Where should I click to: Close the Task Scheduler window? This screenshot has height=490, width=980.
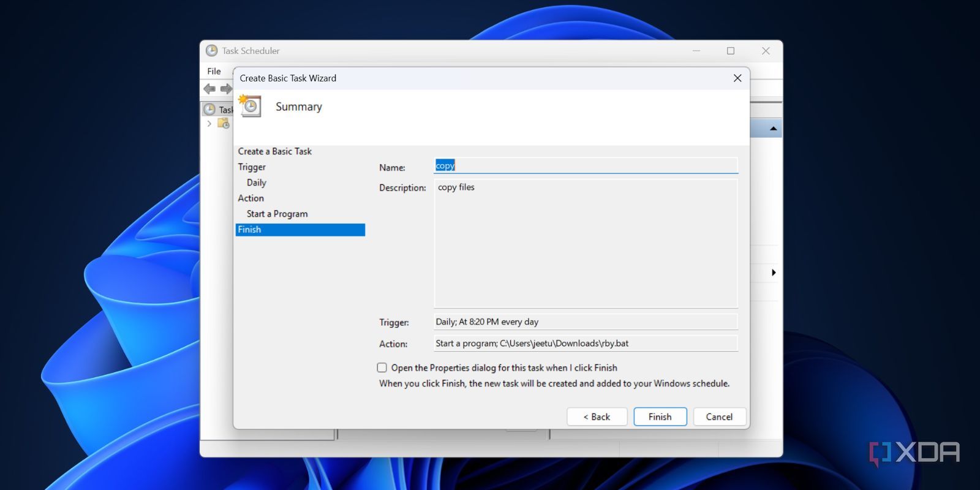click(x=766, y=51)
